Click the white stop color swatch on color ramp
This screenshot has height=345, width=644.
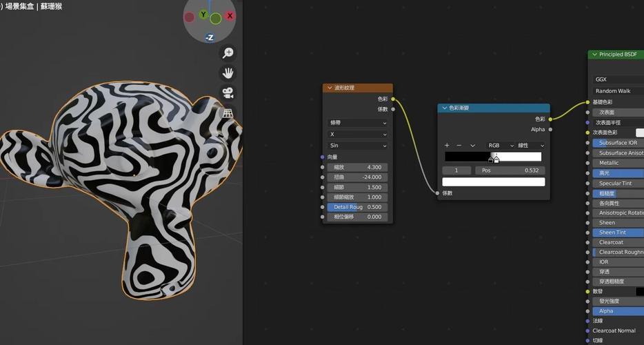494,181
